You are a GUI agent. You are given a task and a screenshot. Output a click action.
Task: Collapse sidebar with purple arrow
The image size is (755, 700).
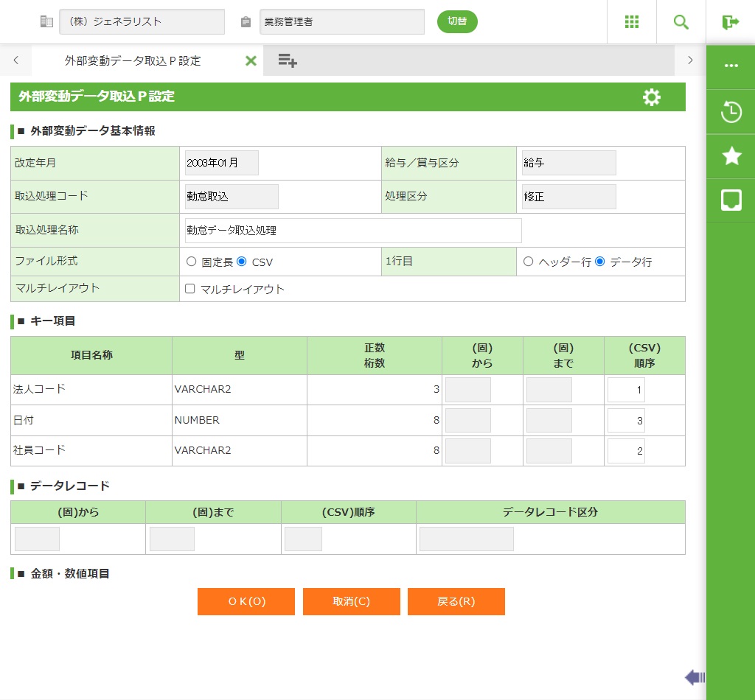pyautogui.click(x=695, y=677)
